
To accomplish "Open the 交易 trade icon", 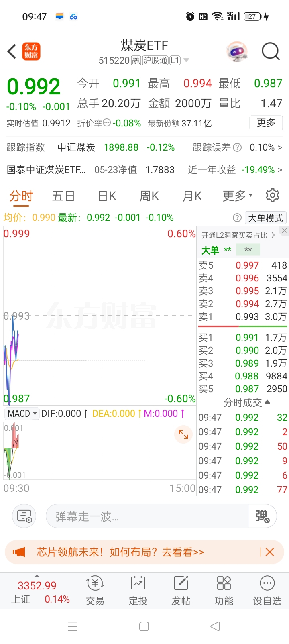I will coord(95,591).
